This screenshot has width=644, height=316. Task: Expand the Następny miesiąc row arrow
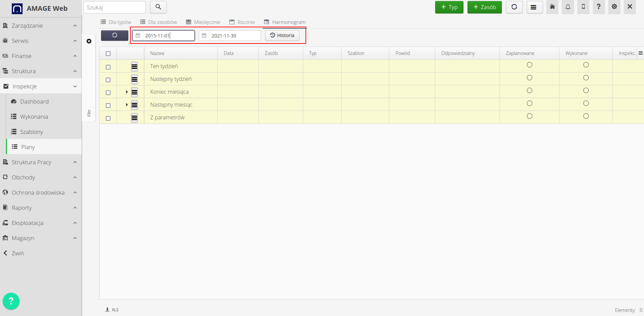(x=127, y=105)
